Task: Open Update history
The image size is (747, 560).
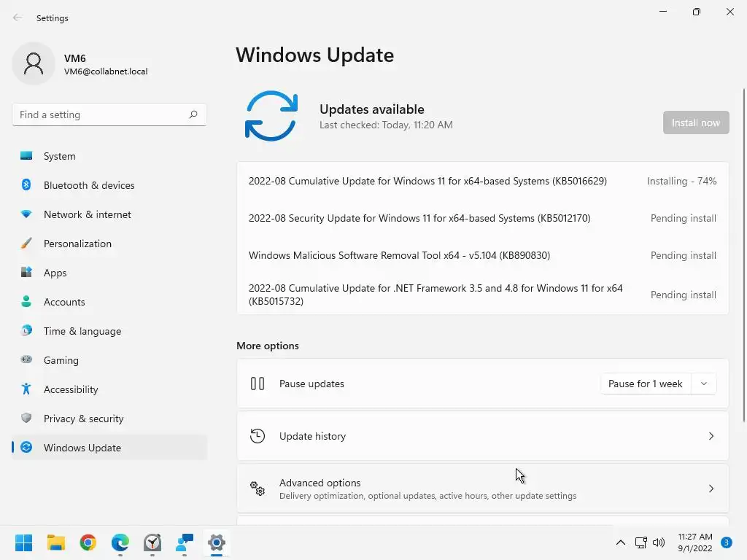Action: pos(483,436)
